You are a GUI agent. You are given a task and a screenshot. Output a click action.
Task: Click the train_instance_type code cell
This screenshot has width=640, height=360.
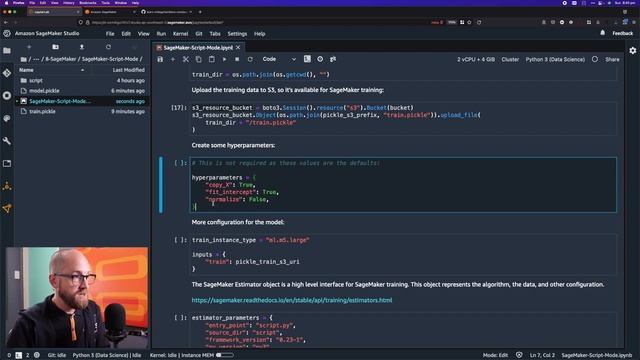pyautogui.click(x=403, y=255)
